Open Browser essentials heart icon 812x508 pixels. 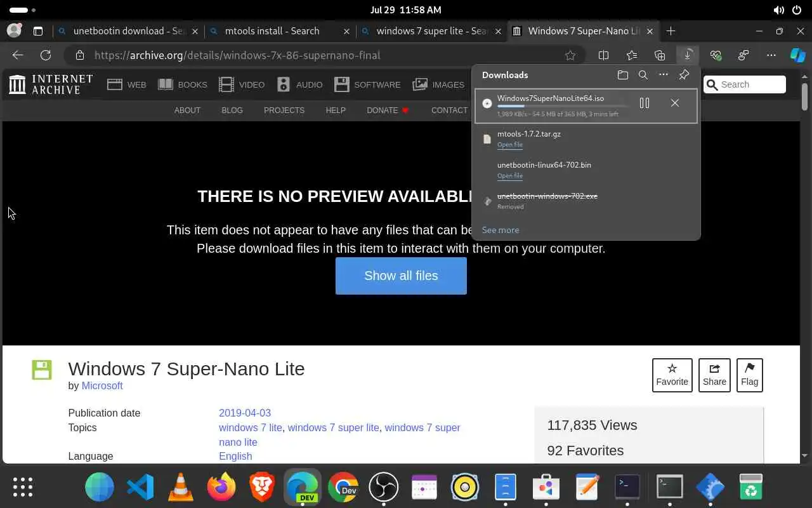coord(716,55)
